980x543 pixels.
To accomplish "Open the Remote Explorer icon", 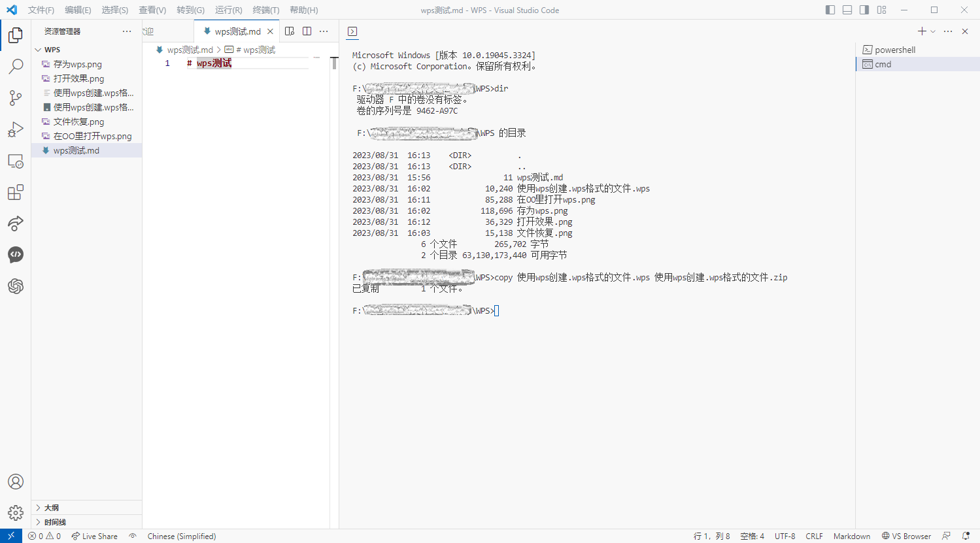I will [15, 161].
